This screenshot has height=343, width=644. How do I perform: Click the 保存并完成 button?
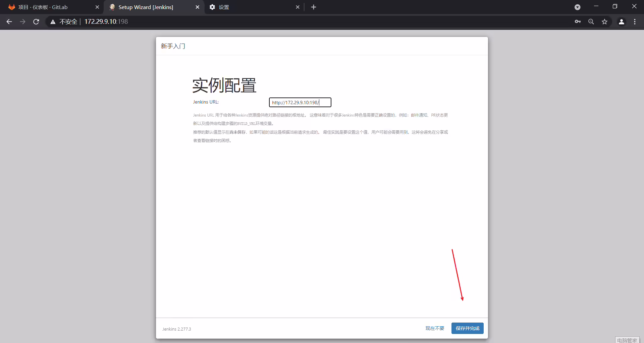tap(467, 328)
